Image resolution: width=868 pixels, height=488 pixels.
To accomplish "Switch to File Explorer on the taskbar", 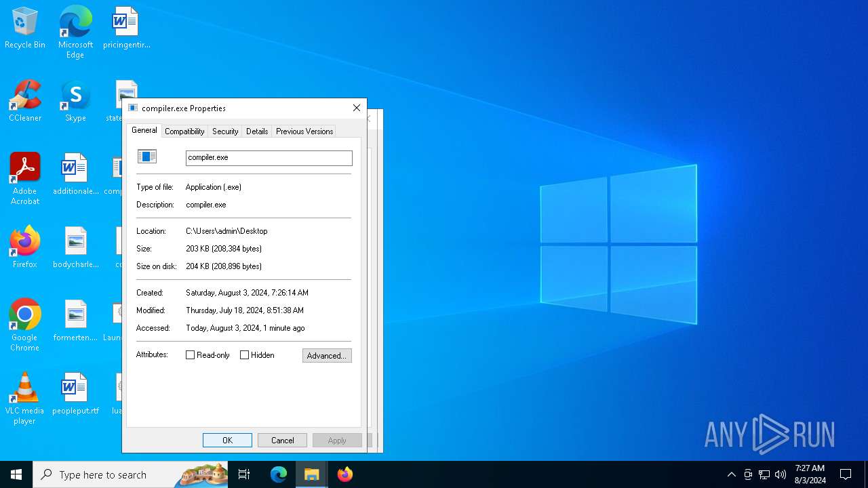I will 312,474.
